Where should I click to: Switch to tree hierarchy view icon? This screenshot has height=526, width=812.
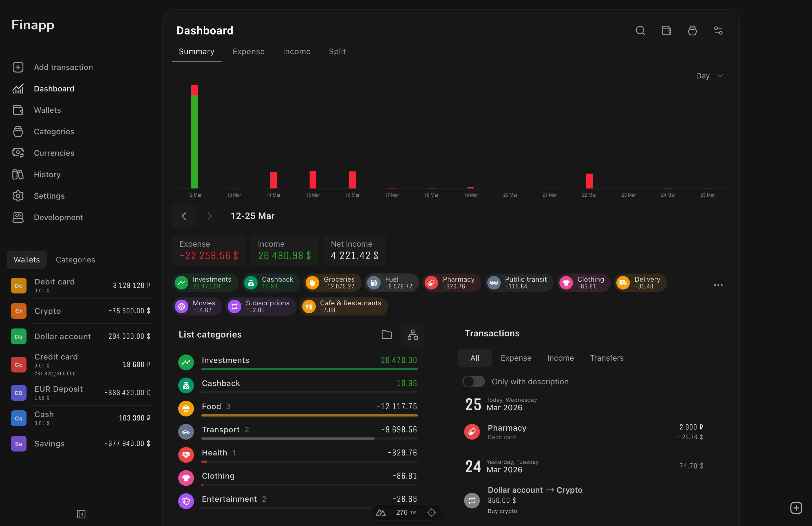[412, 335]
